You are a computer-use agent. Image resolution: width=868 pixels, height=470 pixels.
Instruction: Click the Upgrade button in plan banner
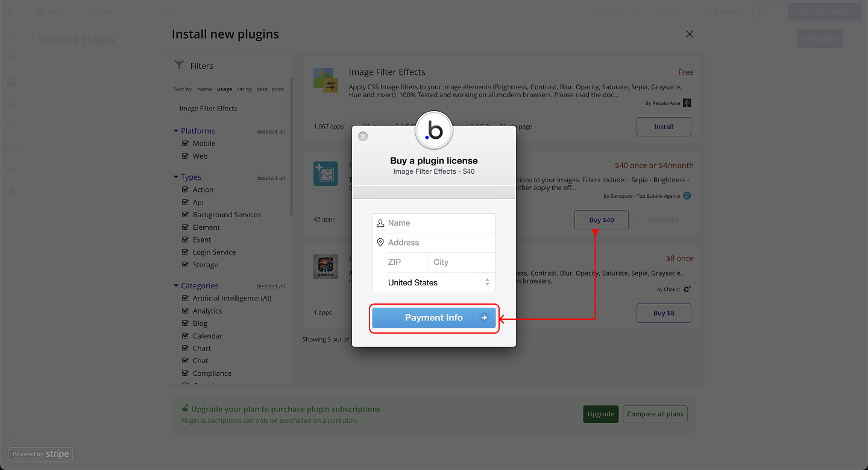point(600,414)
